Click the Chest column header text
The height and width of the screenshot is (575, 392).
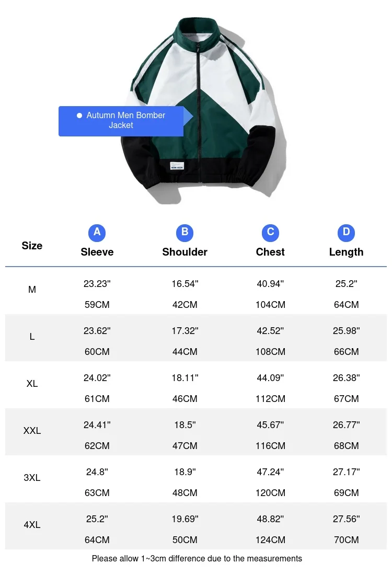(x=270, y=252)
